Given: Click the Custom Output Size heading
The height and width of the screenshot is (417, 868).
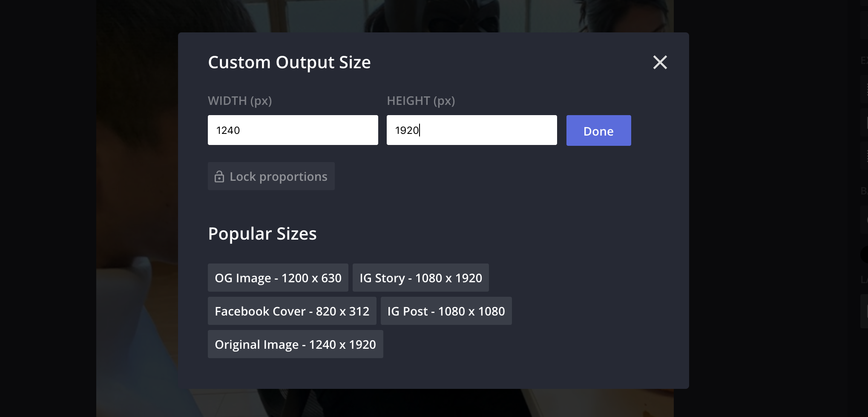Looking at the screenshot, I should click(289, 63).
